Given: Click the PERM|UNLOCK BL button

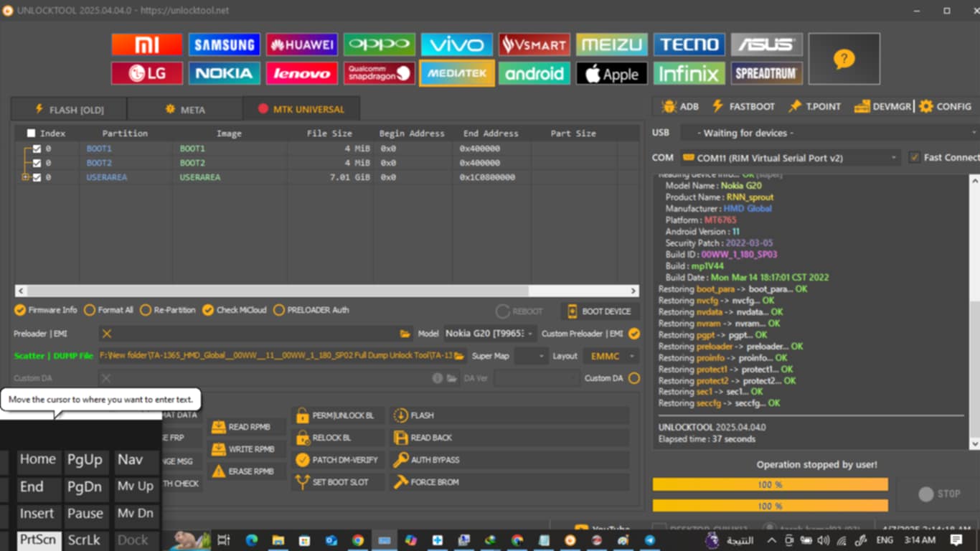Looking at the screenshot, I should [337, 415].
